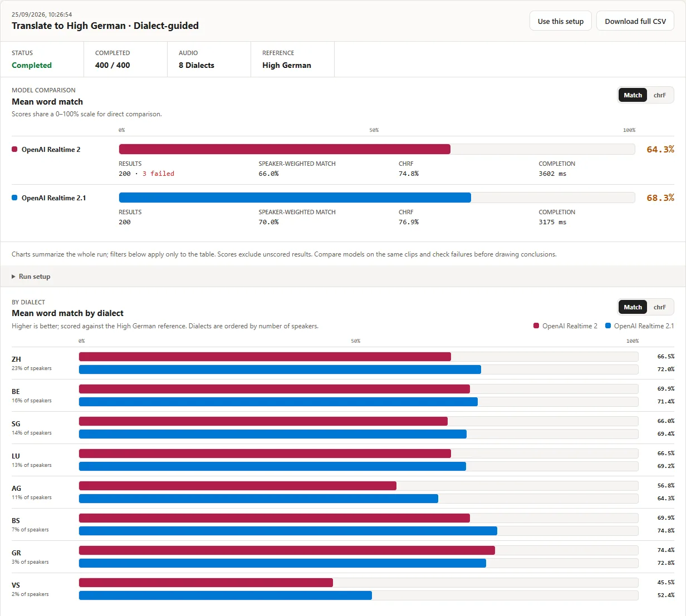This screenshot has width=686, height=616.
Task: Click the GR red bar at 74.4%
Action: (x=287, y=550)
